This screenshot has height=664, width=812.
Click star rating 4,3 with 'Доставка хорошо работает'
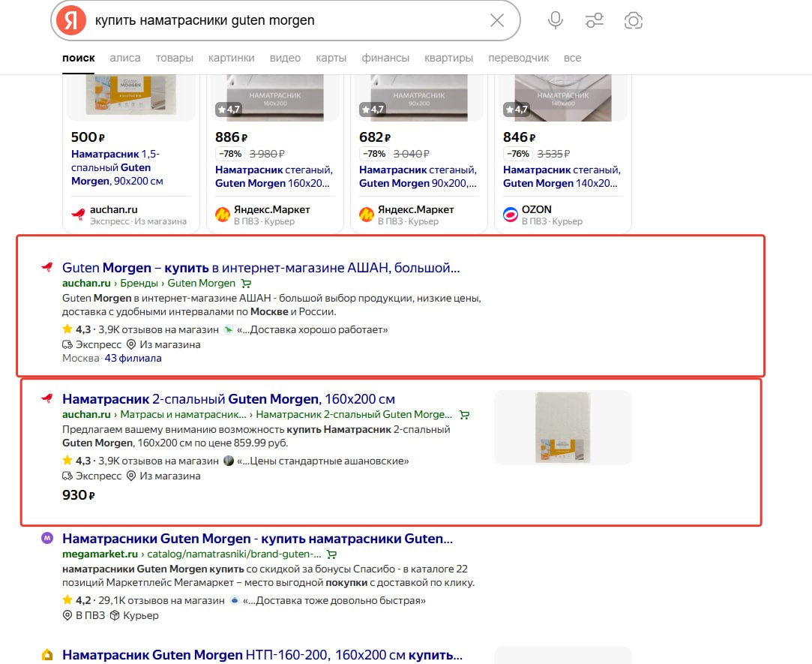point(76,329)
